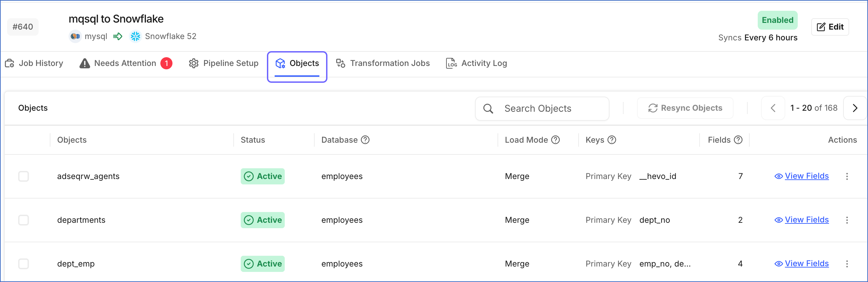This screenshot has height=282, width=868.
Task: Click the green pipeline direction arrow icon
Action: pos(118,36)
